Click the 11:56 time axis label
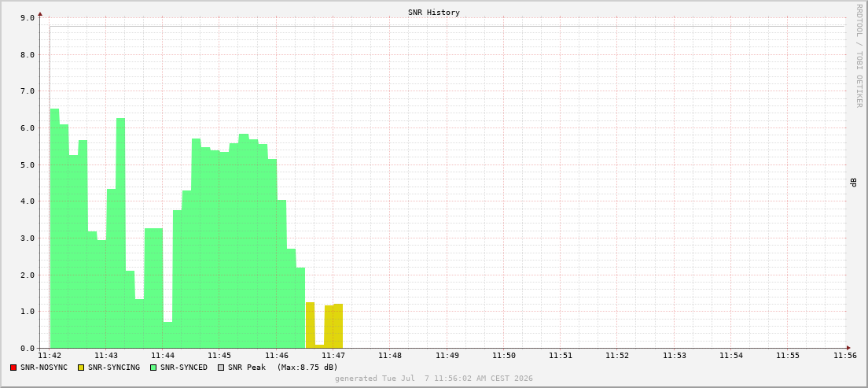 coord(845,355)
